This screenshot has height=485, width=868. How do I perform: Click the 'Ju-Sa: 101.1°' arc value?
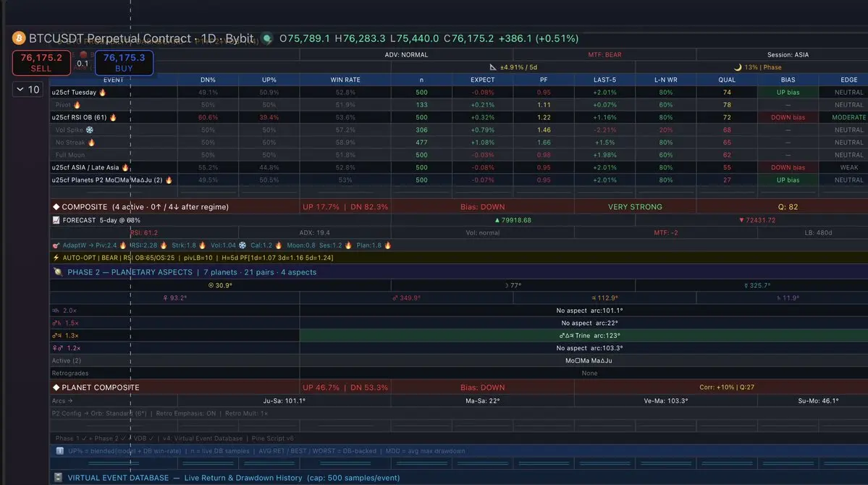pyautogui.click(x=284, y=400)
